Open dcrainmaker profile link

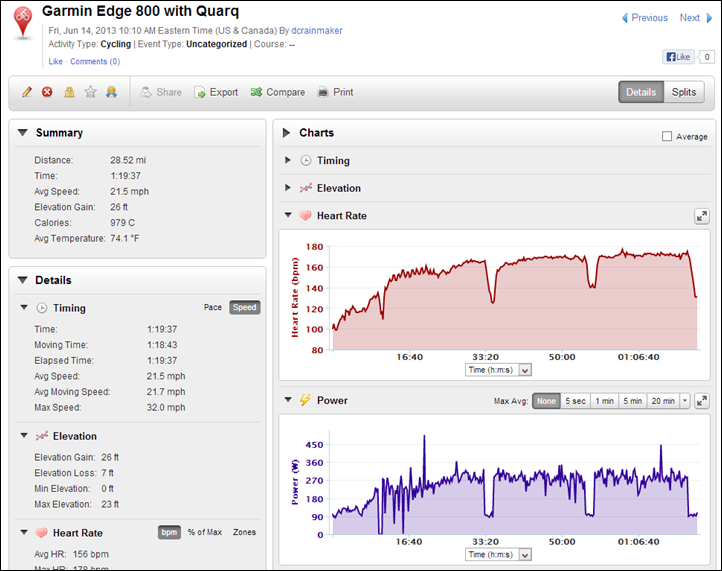(x=317, y=31)
